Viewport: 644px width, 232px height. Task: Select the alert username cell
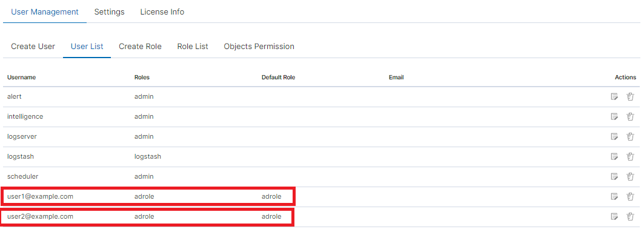(15, 96)
